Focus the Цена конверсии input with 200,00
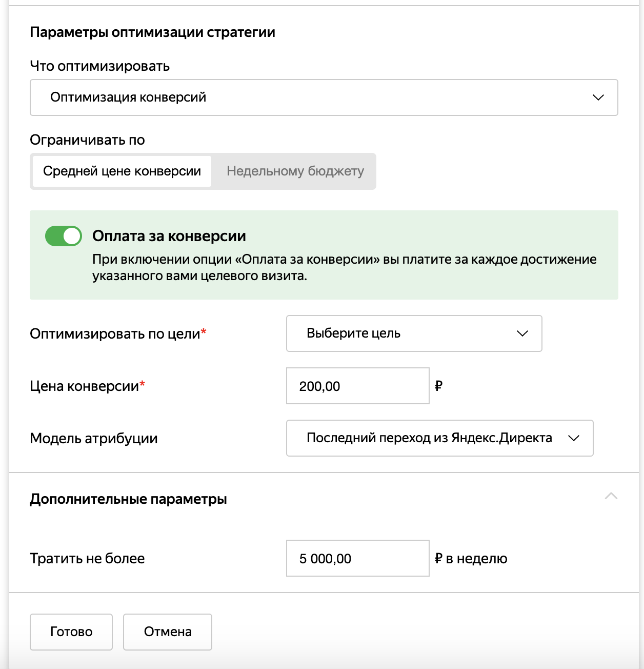Image resolution: width=644 pixels, height=669 pixels. tap(357, 386)
